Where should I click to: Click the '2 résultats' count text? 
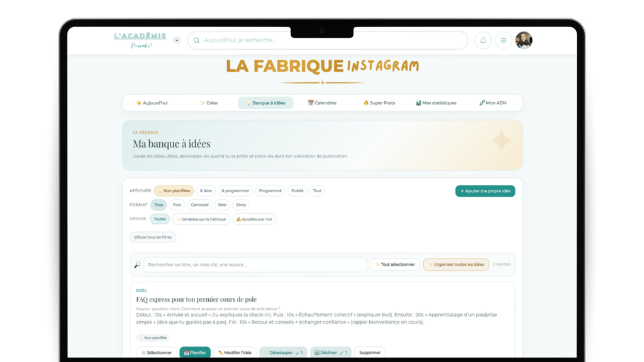click(x=501, y=265)
